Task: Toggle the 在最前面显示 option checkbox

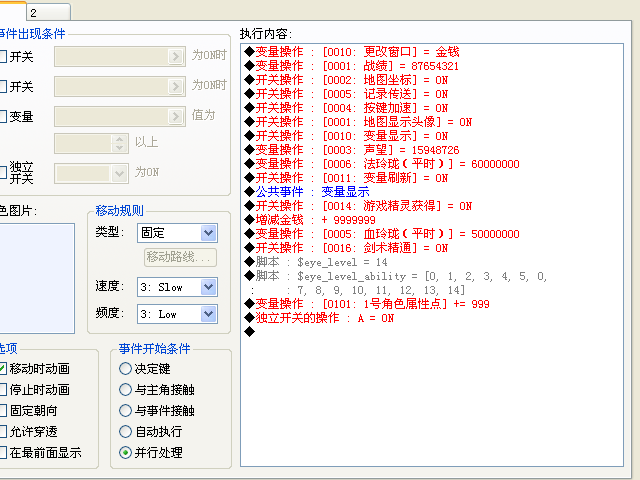Action: [3, 453]
